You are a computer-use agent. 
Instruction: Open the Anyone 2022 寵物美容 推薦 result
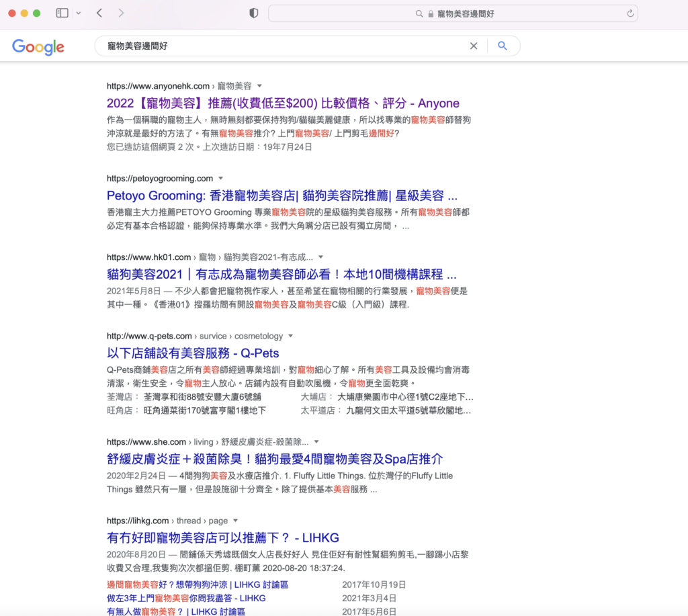coord(283,103)
